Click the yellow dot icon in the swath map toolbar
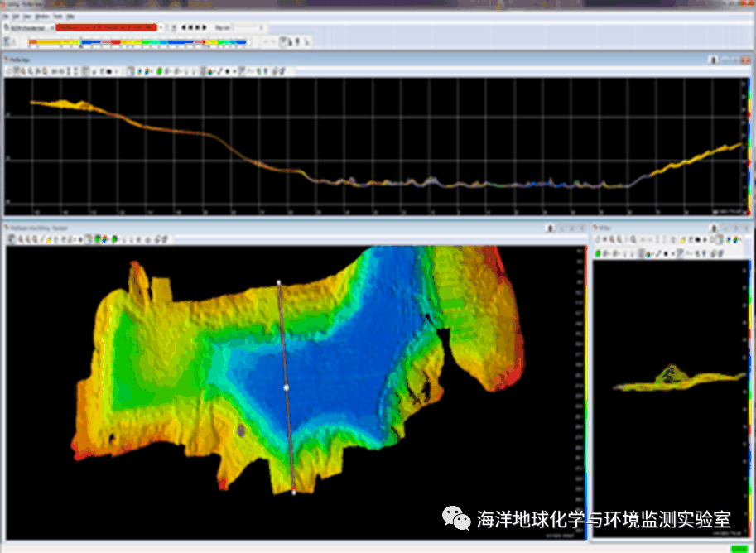This screenshot has height=553, width=756. (49, 239)
